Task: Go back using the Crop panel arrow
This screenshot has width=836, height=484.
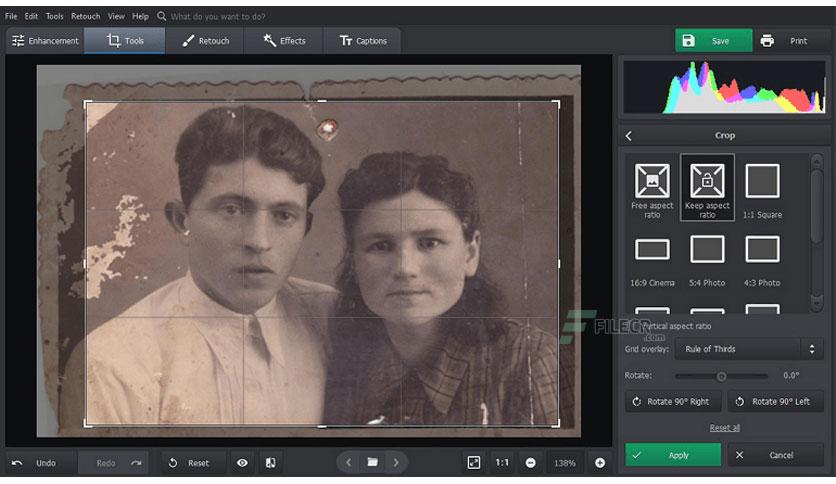Action: (629, 136)
